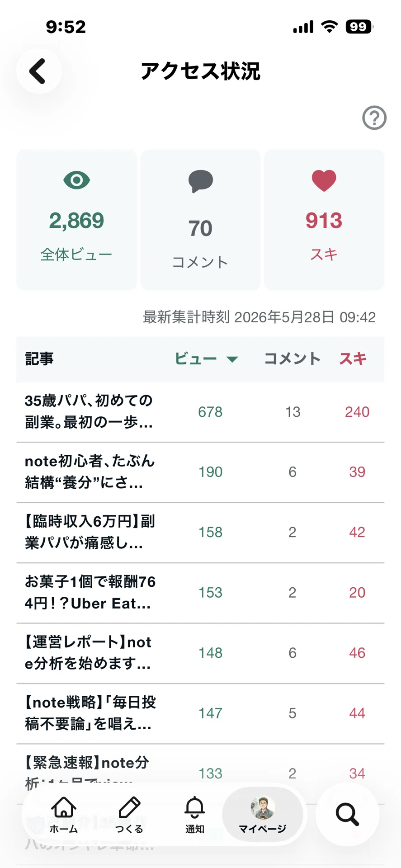Viewport: 401px width, 868px height.
Task: Tap the green eye views icon
Action: click(x=76, y=180)
